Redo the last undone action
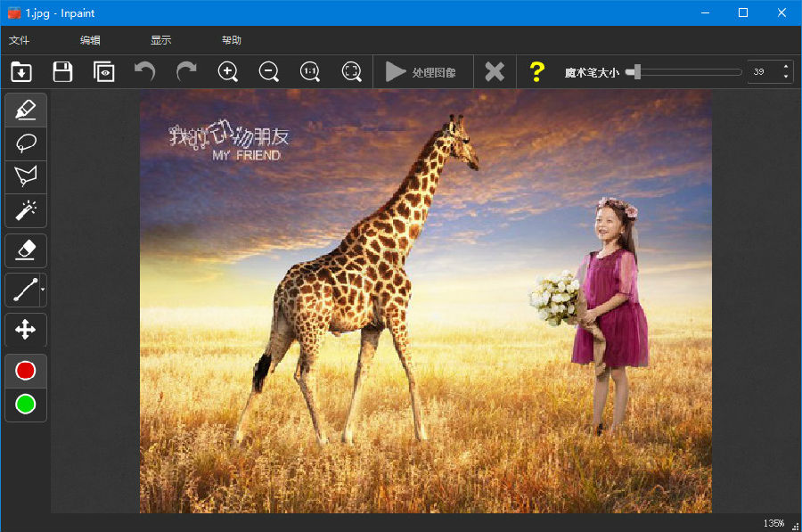Viewport: 802px width, 532px height. click(186, 71)
